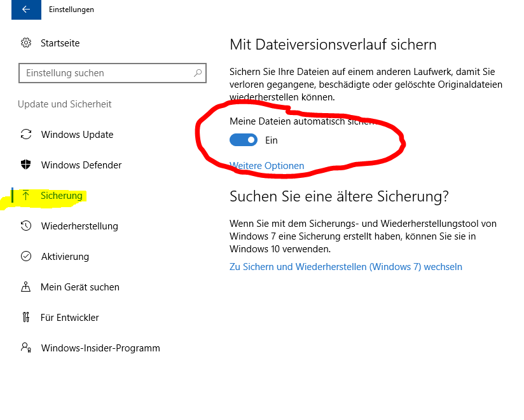Click the Wiederherstellung history clock icon
This screenshot has height=420, width=524.
tap(26, 226)
